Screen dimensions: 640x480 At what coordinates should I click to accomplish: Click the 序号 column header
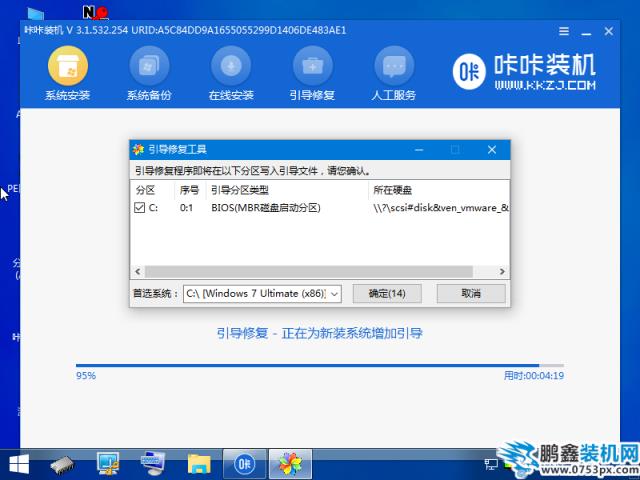pos(189,190)
